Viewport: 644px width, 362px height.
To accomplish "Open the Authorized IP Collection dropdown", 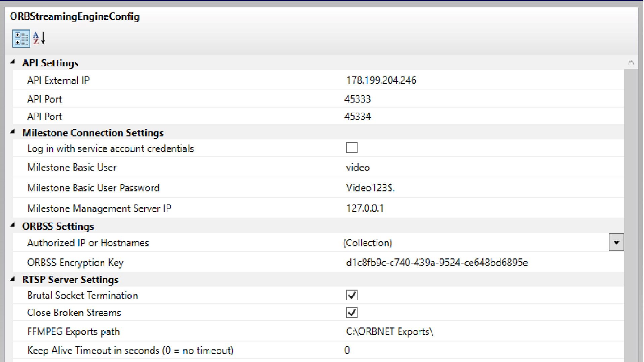I will [616, 242].
